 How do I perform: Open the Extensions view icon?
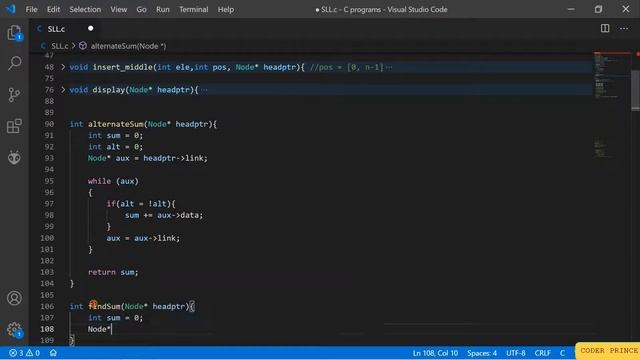14,126
